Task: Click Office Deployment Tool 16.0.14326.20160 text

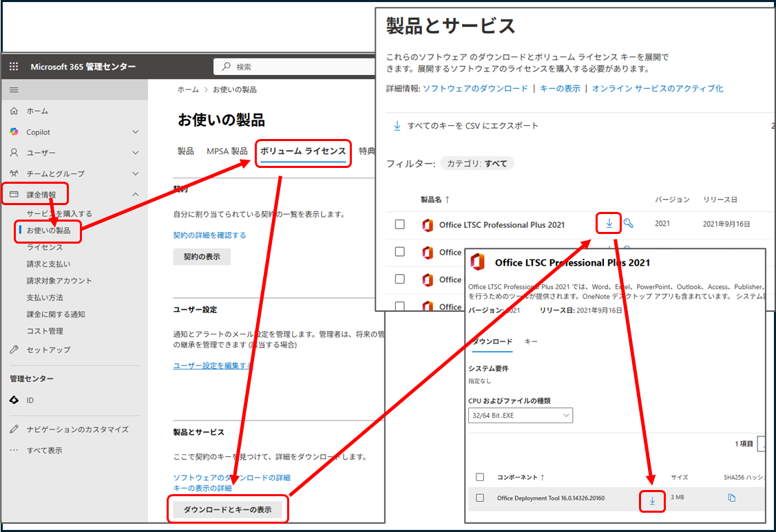Action: point(551,498)
